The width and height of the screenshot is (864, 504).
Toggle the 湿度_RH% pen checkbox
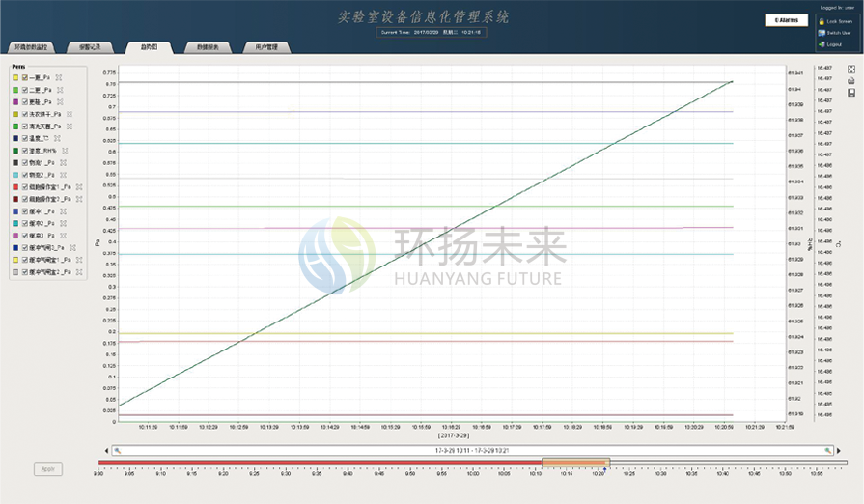[25, 151]
